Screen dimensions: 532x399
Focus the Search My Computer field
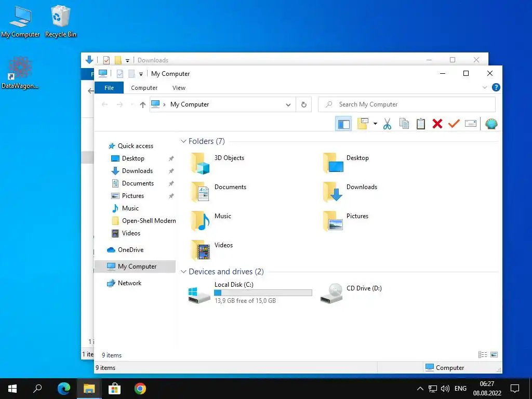406,104
